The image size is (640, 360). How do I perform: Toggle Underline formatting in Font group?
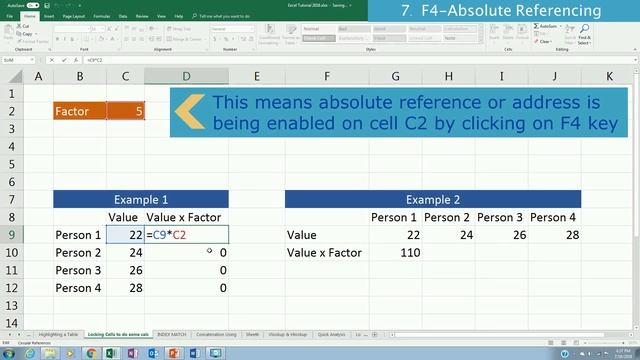point(72,39)
